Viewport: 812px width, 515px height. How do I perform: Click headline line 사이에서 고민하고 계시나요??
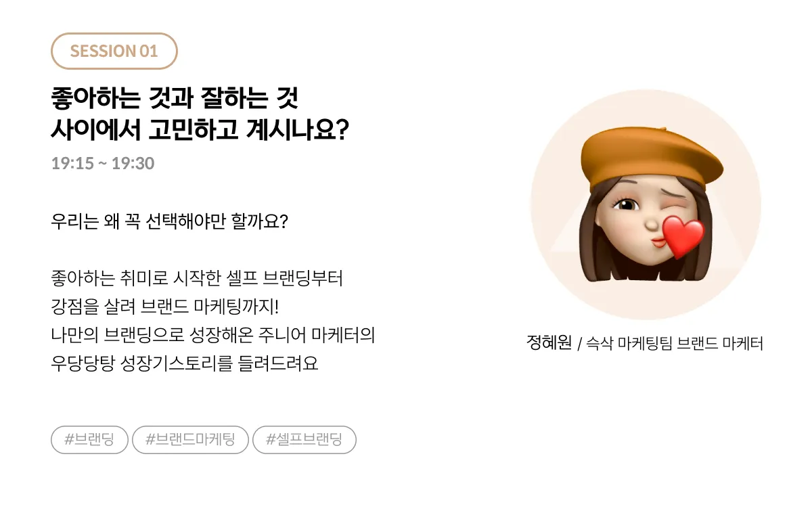tap(200, 130)
